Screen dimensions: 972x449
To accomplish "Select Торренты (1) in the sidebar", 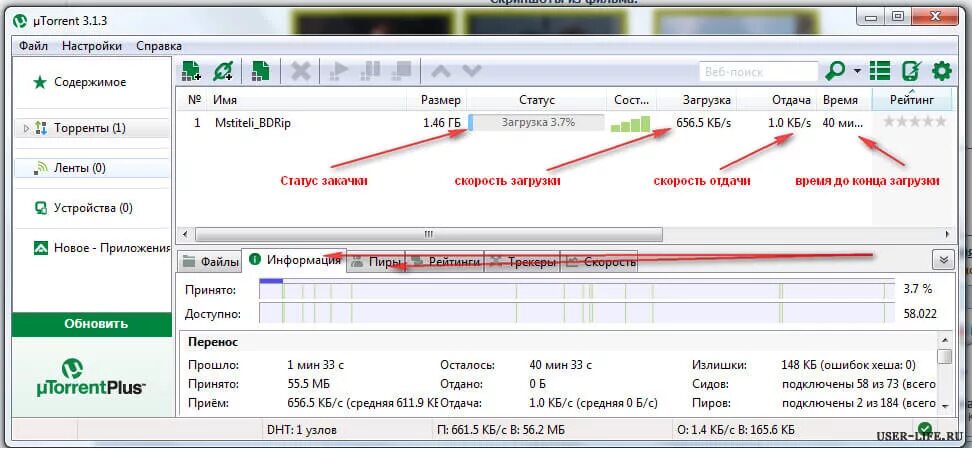I will point(91,128).
